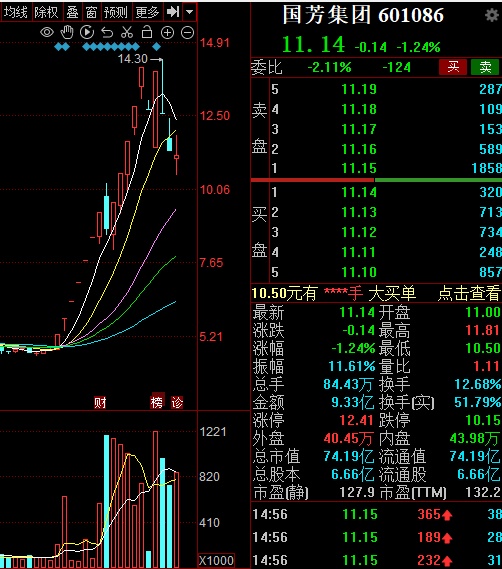Image resolution: width=502 pixels, height=569 pixels.
Task: Expand the 更多 menu
Action: tap(147, 12)
